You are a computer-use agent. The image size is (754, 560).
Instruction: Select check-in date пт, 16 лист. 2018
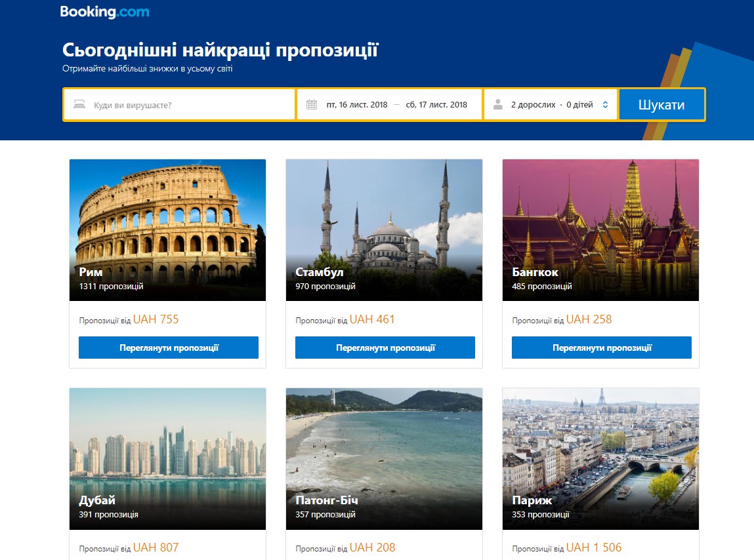click(x=357, y=105)
